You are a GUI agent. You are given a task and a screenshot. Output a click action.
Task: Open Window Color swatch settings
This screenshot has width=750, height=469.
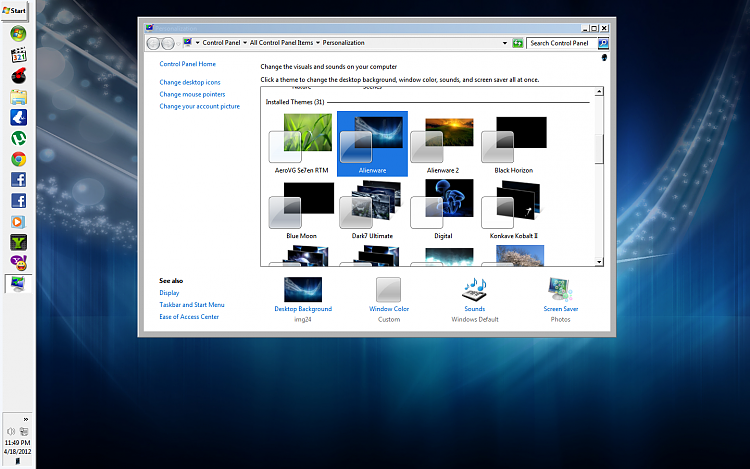pyautogui.click(x=388, y=290)
